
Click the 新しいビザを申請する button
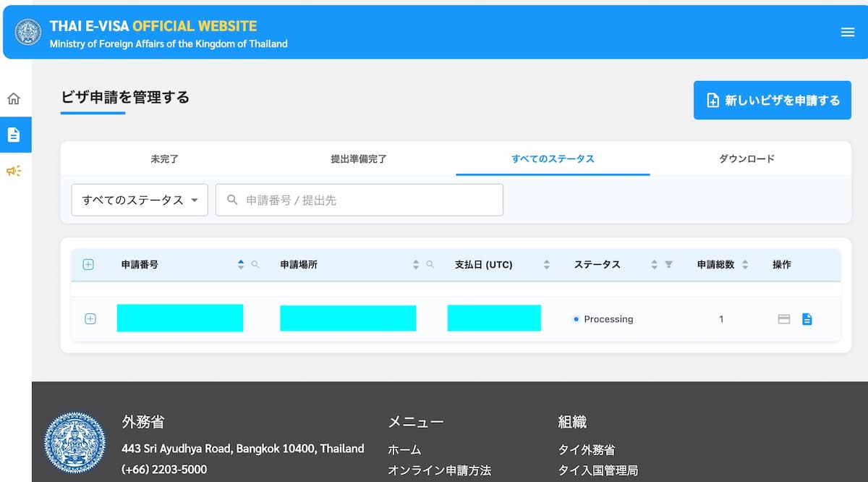click(x=773, y=101)
